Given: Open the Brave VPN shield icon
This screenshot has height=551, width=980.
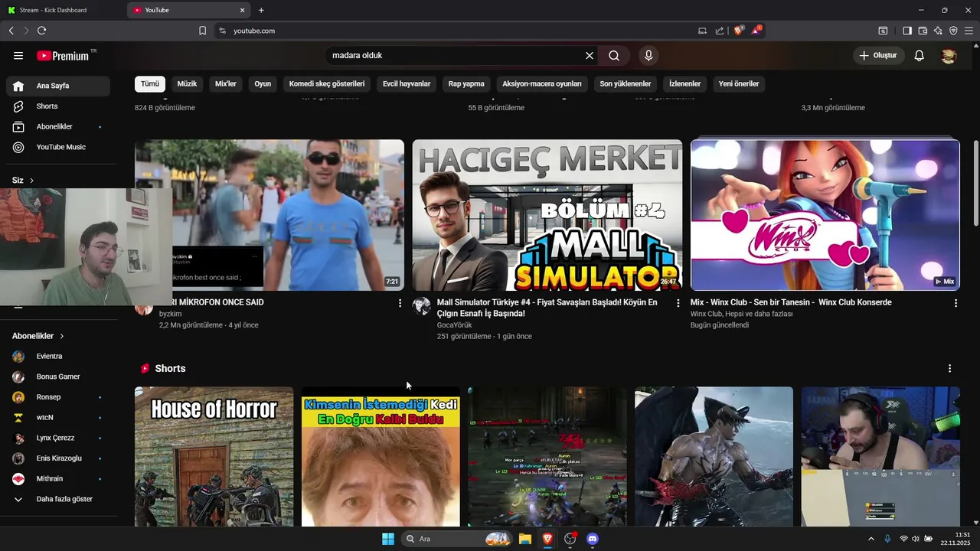Looking at the screenshot, I should (953, 31).
